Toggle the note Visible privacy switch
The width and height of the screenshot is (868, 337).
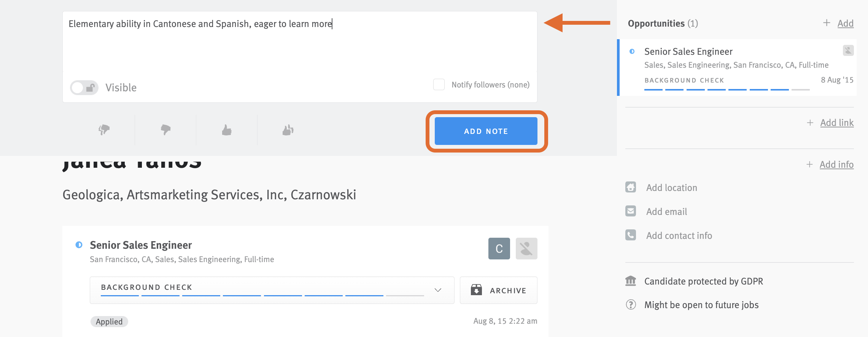tap(84, 87)
